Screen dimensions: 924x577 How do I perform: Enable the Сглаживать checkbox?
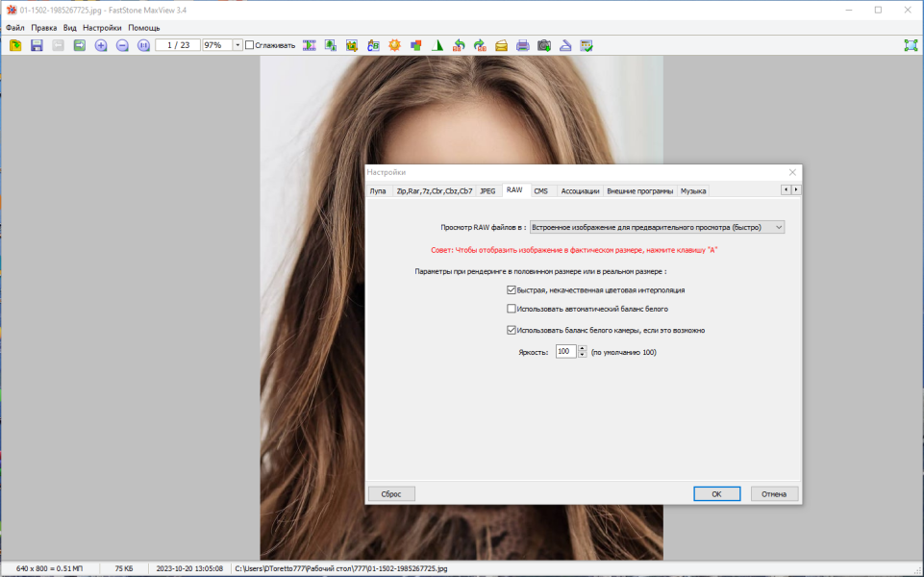(249, 45)
